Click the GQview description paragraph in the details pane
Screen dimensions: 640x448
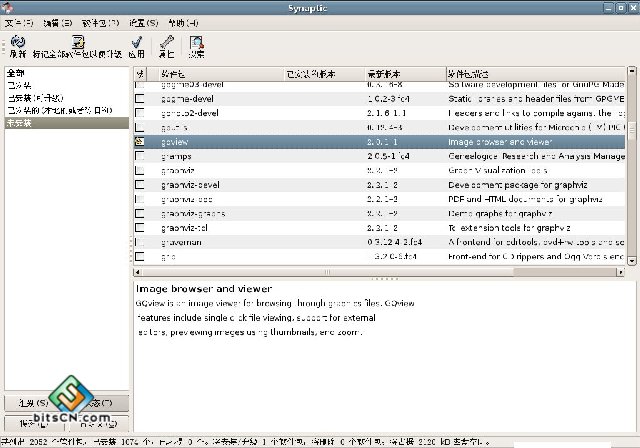pyautogui.click(x=275, y=318)
